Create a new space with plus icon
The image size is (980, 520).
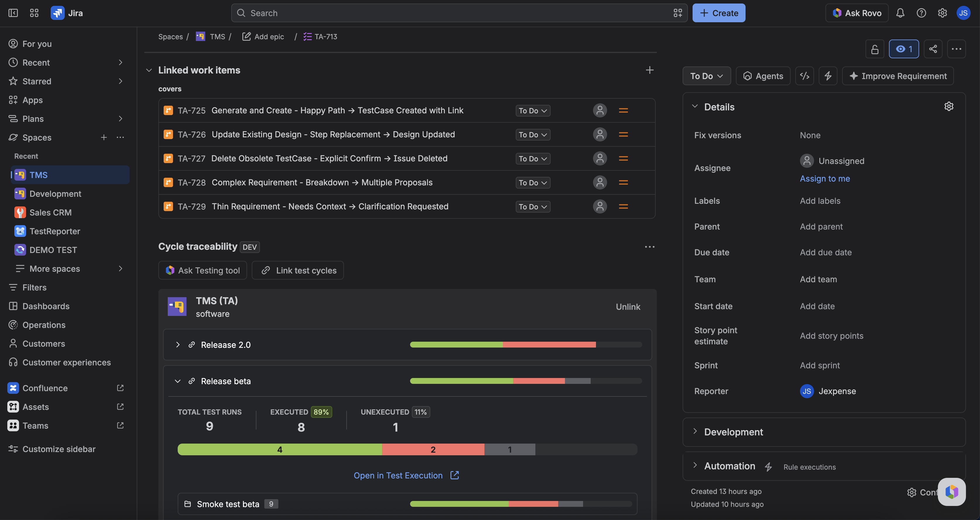click(x=104, y=137)
